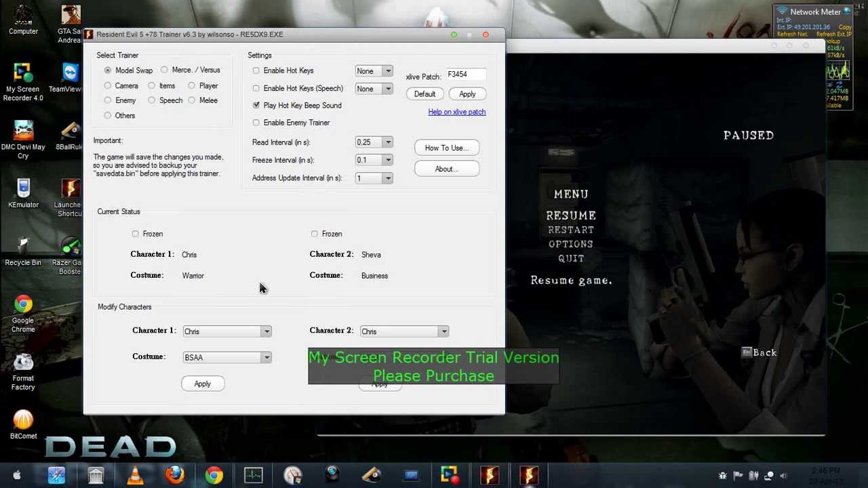
Task: Click the Action Center flag tray icon
Action: click(x=738, y=476)
